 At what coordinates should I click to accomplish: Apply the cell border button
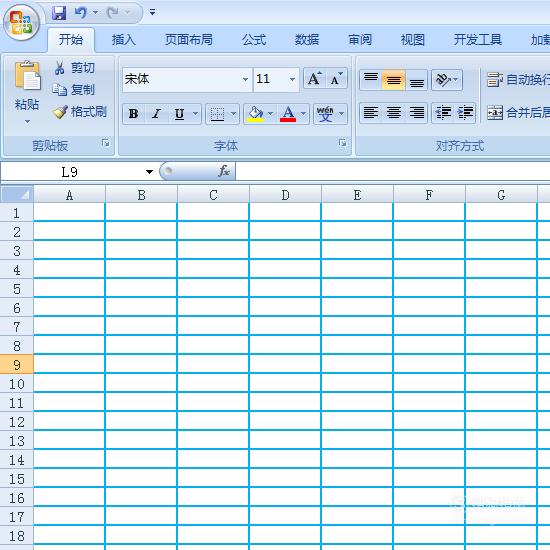point(217,114)
